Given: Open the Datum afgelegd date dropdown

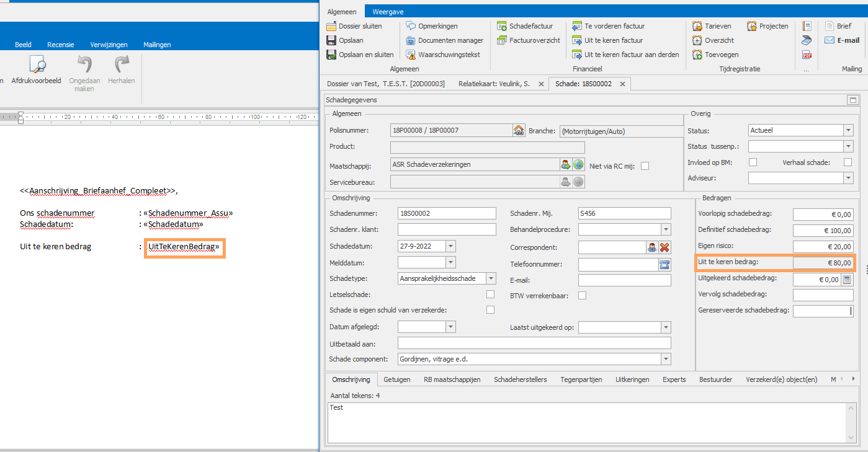Looking at the screenshot, I should 450,327.
